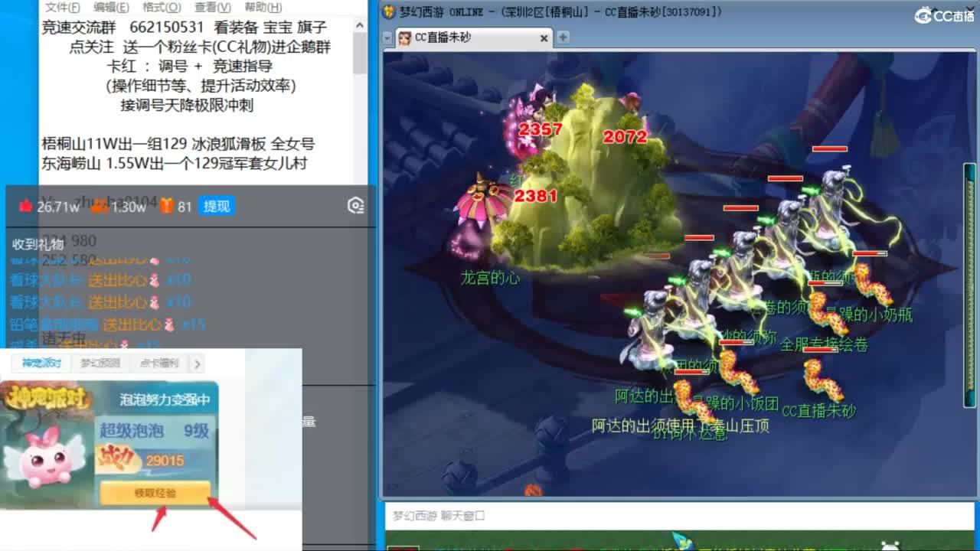The image size is (980, 551).
Task: Open the game tab list dropdown arrow
Action: (387, 37)
